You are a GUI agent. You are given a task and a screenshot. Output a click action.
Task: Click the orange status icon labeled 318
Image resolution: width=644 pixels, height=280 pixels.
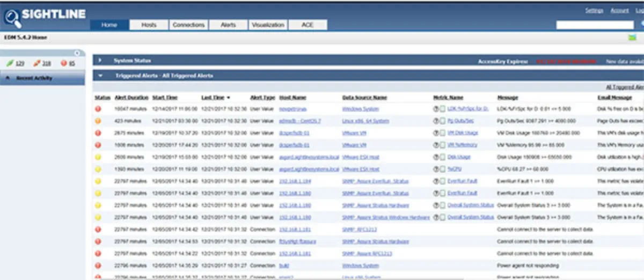coord(37,63)
